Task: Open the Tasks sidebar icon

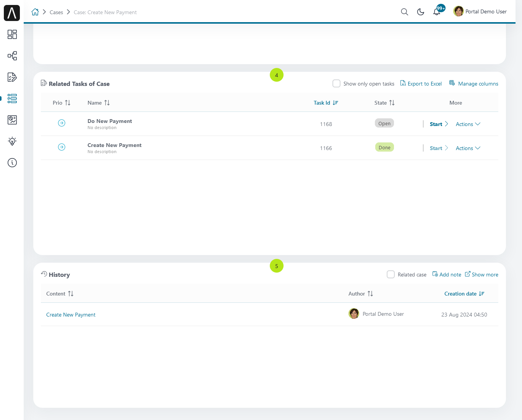Action: coord(12,77)
